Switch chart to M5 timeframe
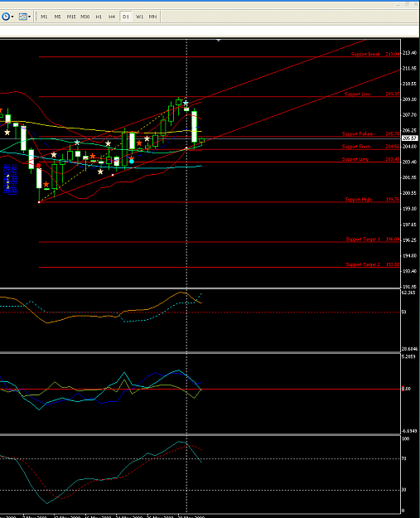This screenshot has height=518, width=420. point(57,17)
